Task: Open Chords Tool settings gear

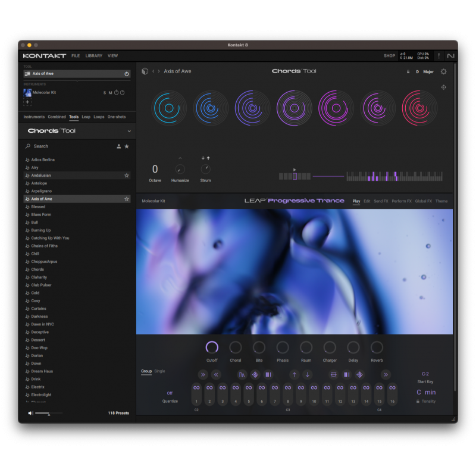Action: 443,71
